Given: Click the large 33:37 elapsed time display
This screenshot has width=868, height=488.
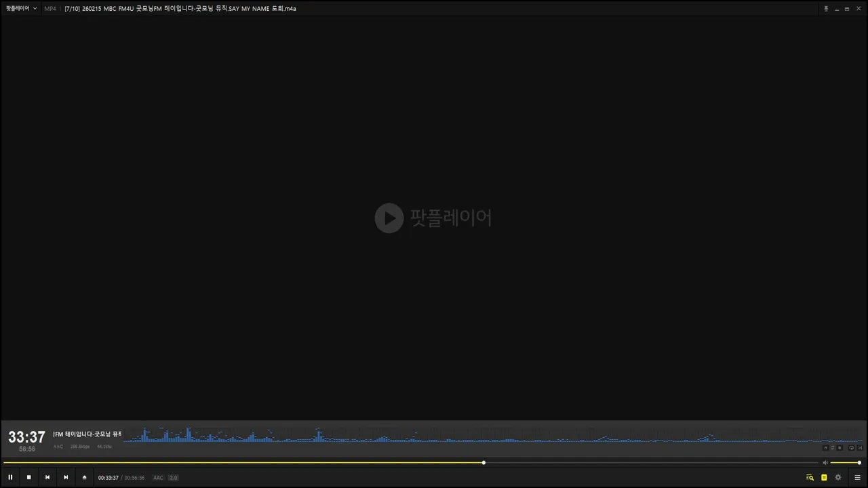Looking at the screenshot, I should (x=26, y=437).
